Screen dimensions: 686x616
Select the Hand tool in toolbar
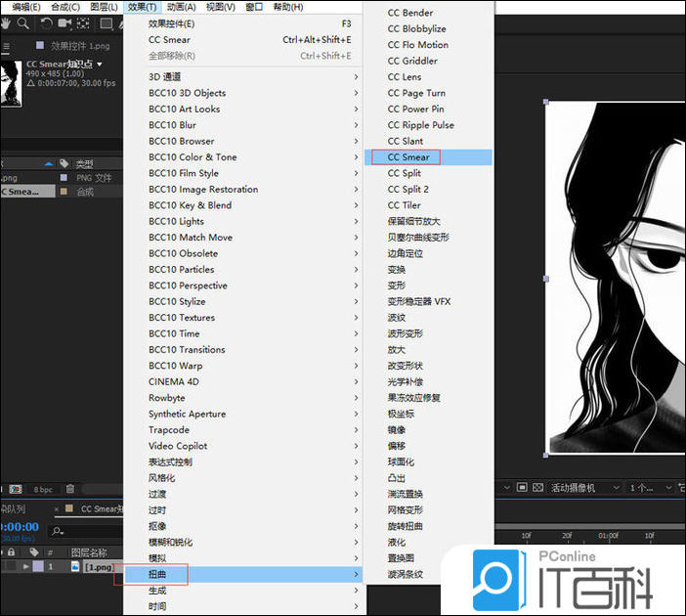click(x=6, y=23)
